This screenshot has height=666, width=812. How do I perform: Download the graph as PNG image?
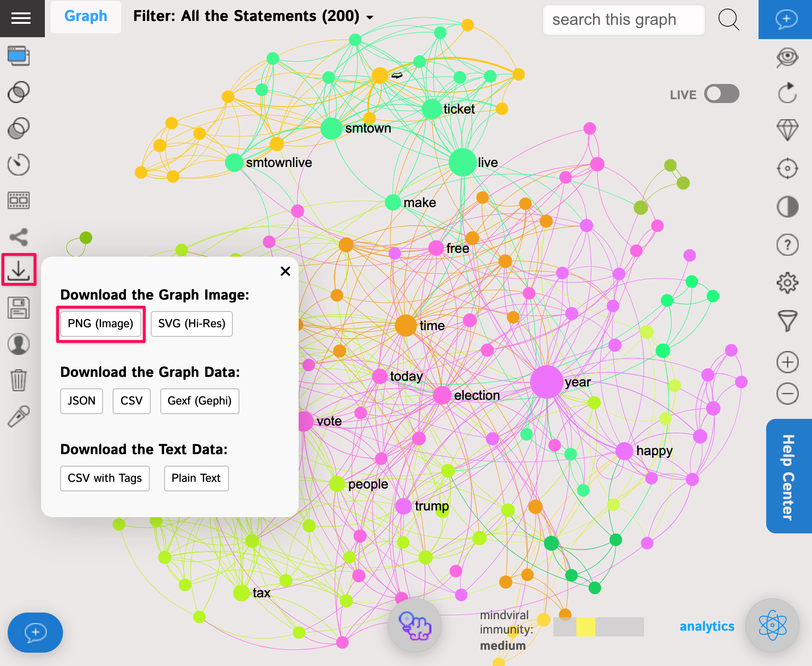pos(100,324)
